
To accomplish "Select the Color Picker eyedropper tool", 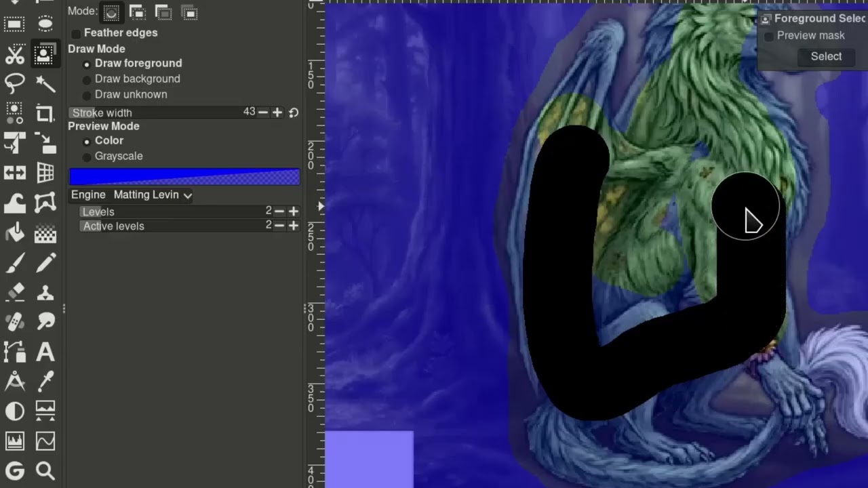I will pos(45,382).
